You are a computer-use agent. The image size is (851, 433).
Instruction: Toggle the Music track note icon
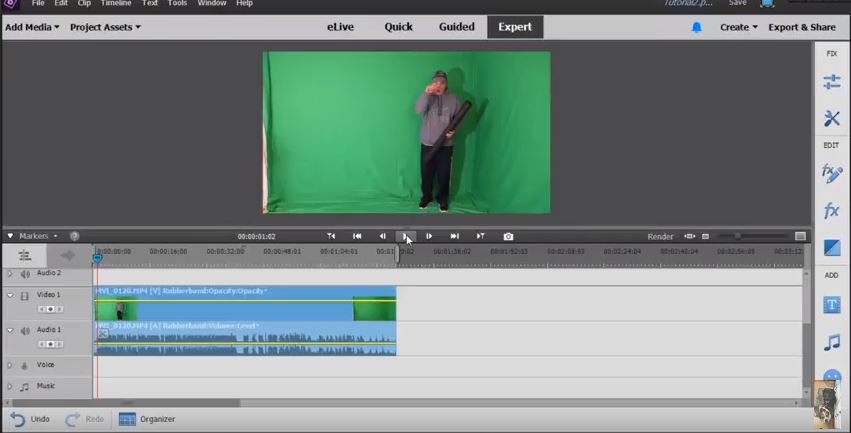click(24, 387)
